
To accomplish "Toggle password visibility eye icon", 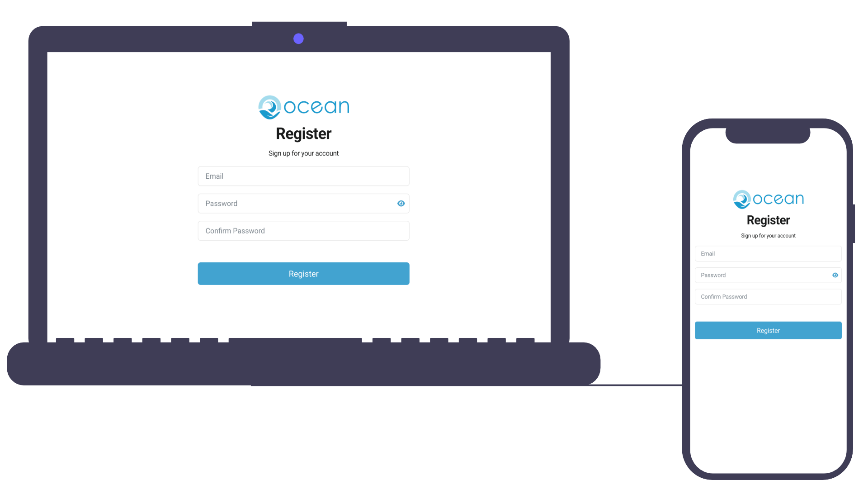I will pos(400,203).
